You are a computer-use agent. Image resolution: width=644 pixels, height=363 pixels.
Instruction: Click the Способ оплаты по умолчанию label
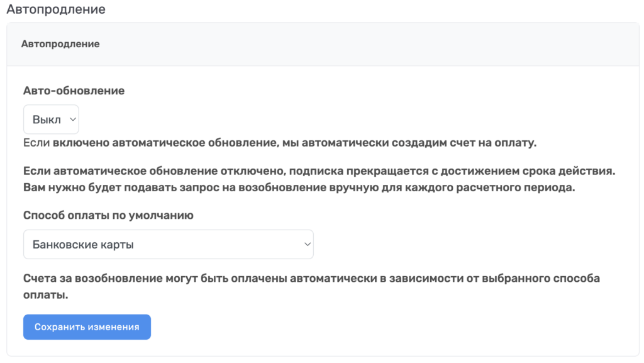pos(108,215)
